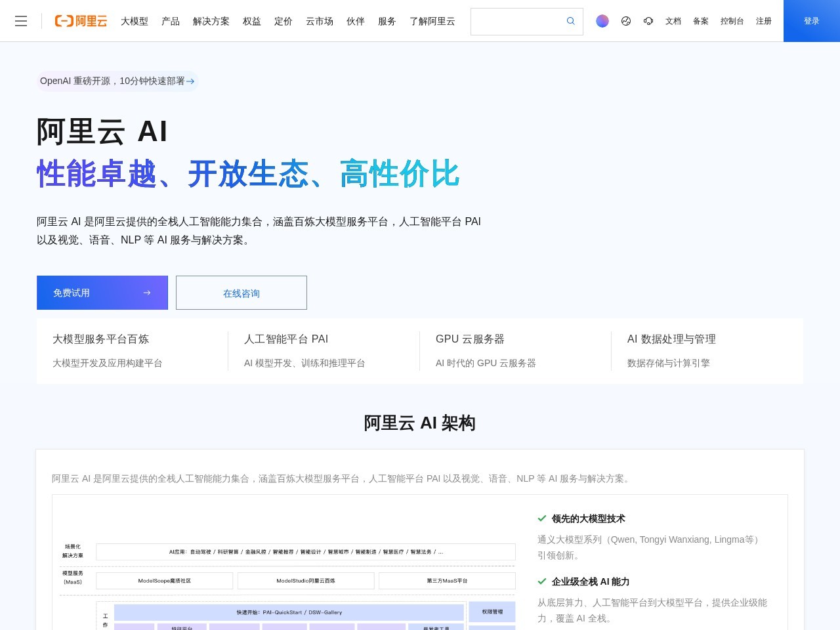
Task: Click the globe icon in header
Action: pyautogui.click(x=626, y=21)
